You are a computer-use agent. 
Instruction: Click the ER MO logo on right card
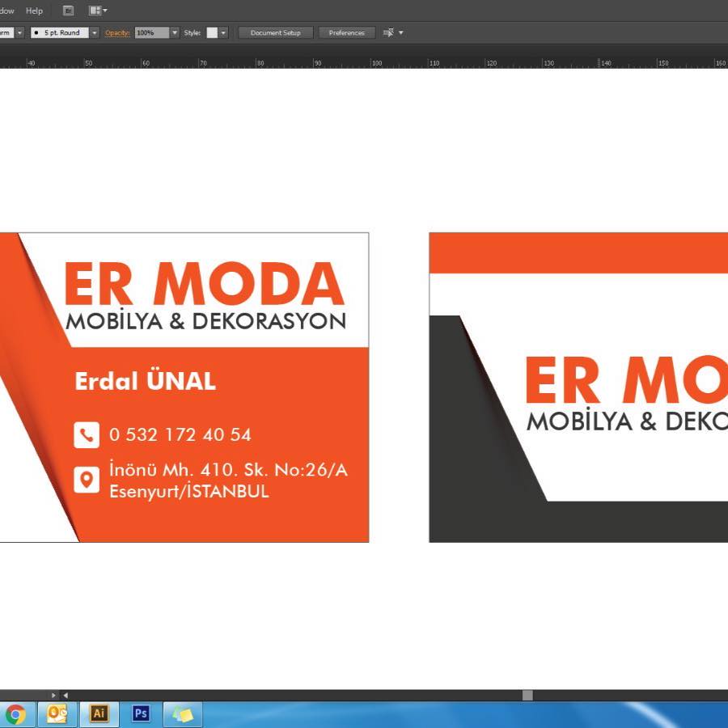click(x=627, y=380)
